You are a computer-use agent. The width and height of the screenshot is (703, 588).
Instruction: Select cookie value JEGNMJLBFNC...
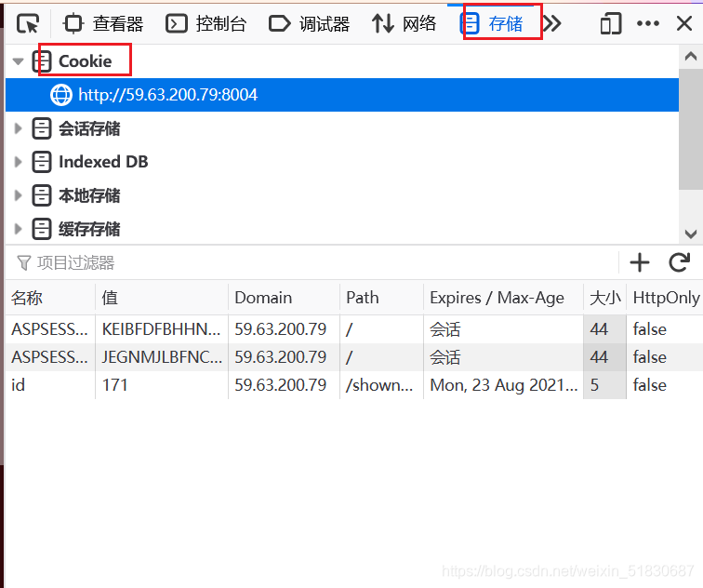tap(162, 357)
